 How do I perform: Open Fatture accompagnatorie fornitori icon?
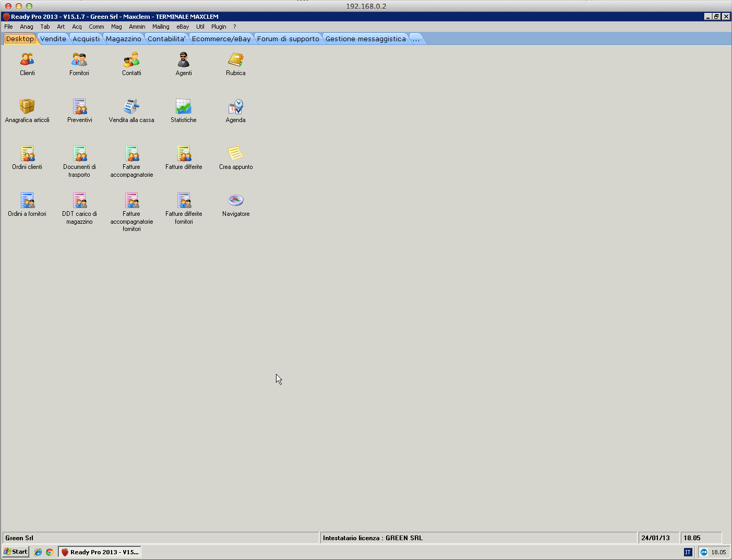pyautogui.click(x=131, y=200)
